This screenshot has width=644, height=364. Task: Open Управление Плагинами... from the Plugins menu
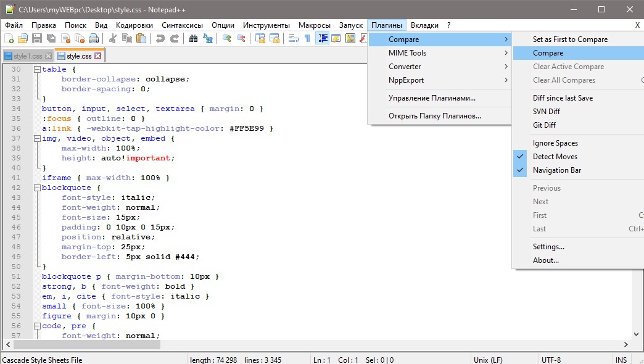(x=439, y=98)
